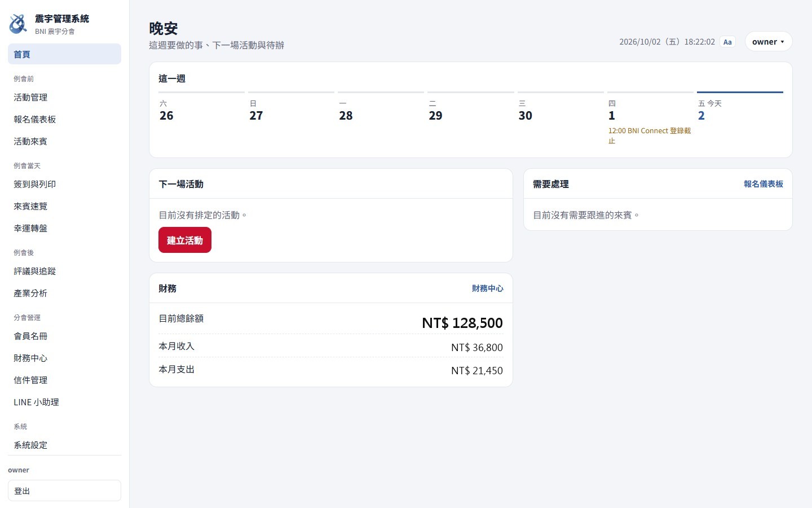Open 簽到與列印 page
The height and width of the screenshot is (508, 812).
[x=64, y=184]
